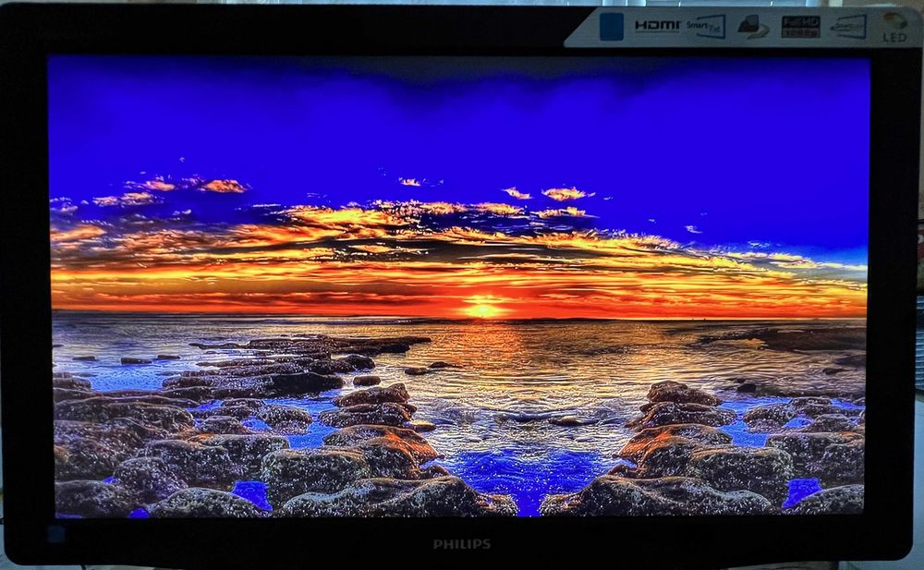Click the sunset seascape image on the screen

(x=459, y=286)
